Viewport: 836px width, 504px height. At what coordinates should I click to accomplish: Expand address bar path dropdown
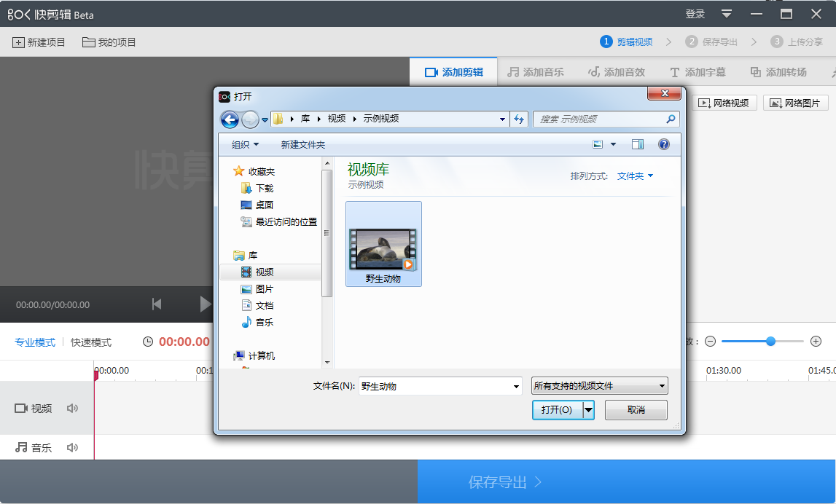pyautogui.click(x=502, y=119)
